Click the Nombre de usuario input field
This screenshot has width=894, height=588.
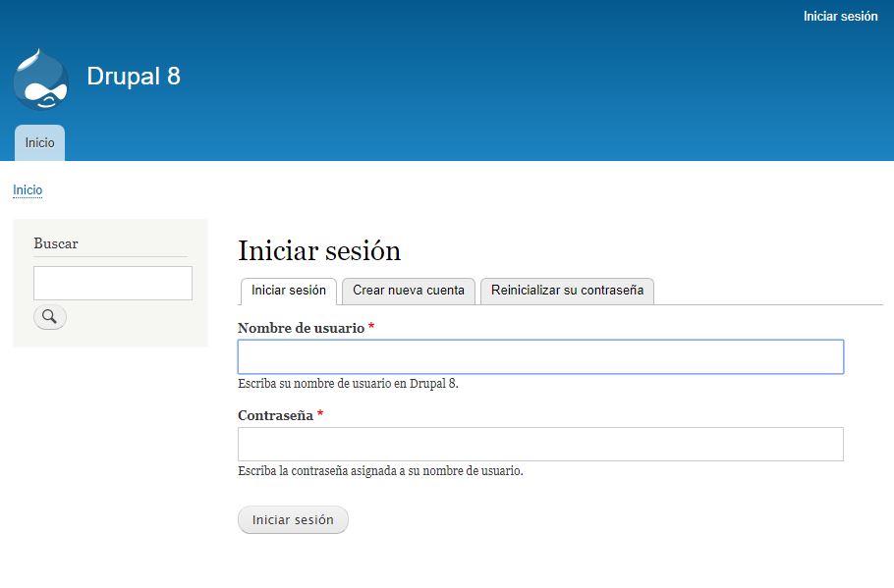pyautogui.click(x=540, y=356)
